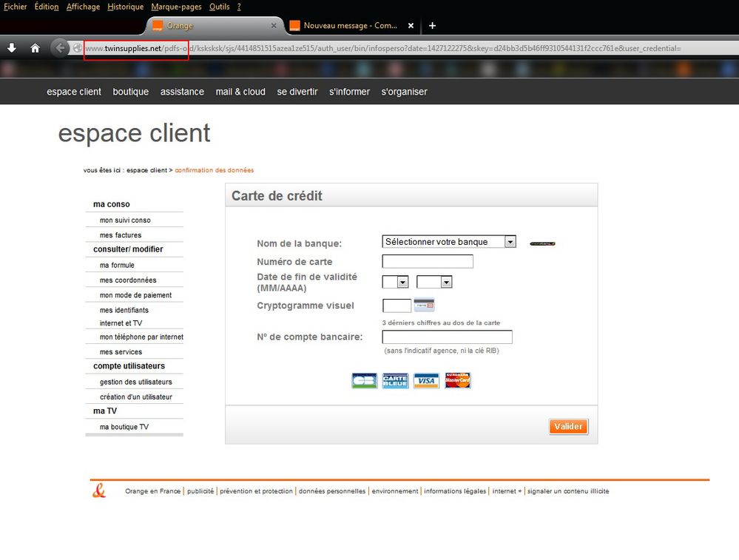Click the Back navigation arrow
Image resolution: width=739 pixels, height=560 pixels.
pos(60,47)
